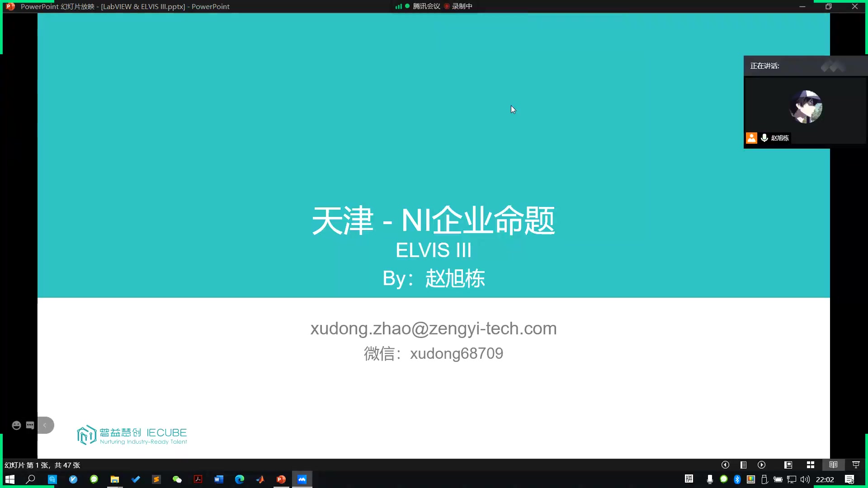Switch to Tencent Meeting in the taskbar

click(302, 479)
